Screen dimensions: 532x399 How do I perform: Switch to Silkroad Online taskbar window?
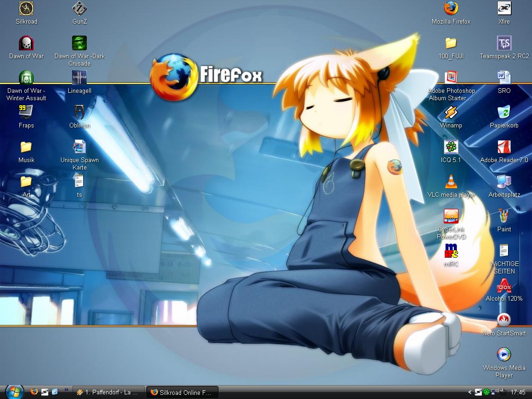tap(182, 393)
